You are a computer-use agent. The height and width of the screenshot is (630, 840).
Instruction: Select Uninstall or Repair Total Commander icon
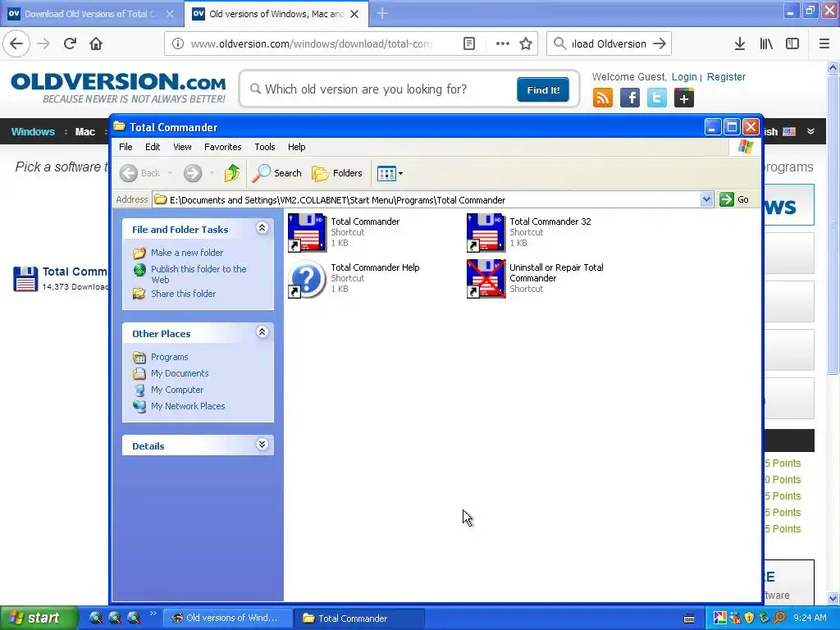(486, 279)
